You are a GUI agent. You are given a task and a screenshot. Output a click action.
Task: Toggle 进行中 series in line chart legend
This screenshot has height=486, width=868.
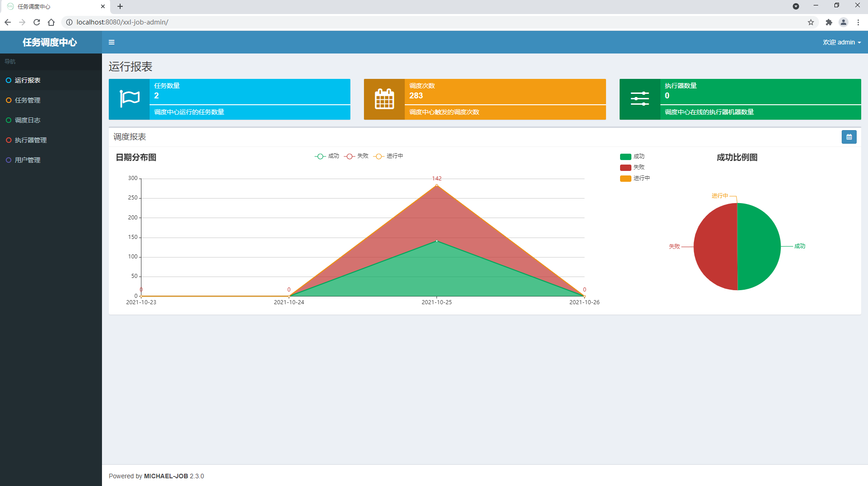(x=388, y=156)
